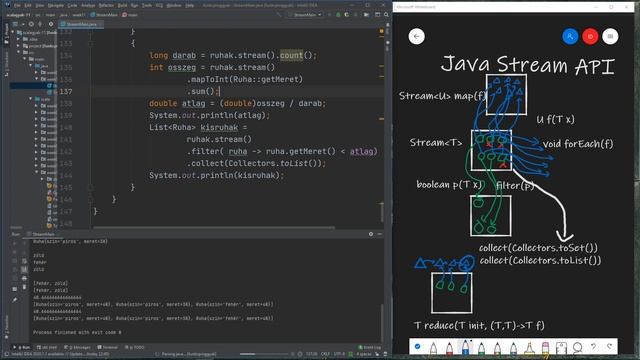Open the Project side tab on left edge
This screenshot has width=640, height=360.
point(7,34)
